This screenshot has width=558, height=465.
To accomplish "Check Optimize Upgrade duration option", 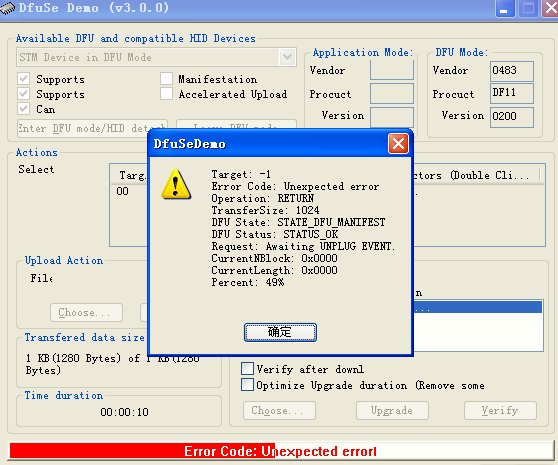I will pyautogui.click(x=247, y=385).
